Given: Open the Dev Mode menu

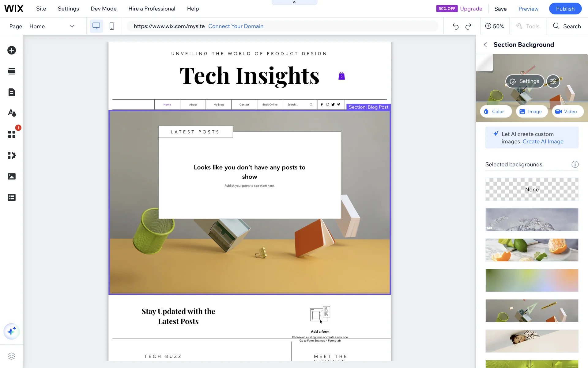Looking at the screenshot, I should [104, 9].
